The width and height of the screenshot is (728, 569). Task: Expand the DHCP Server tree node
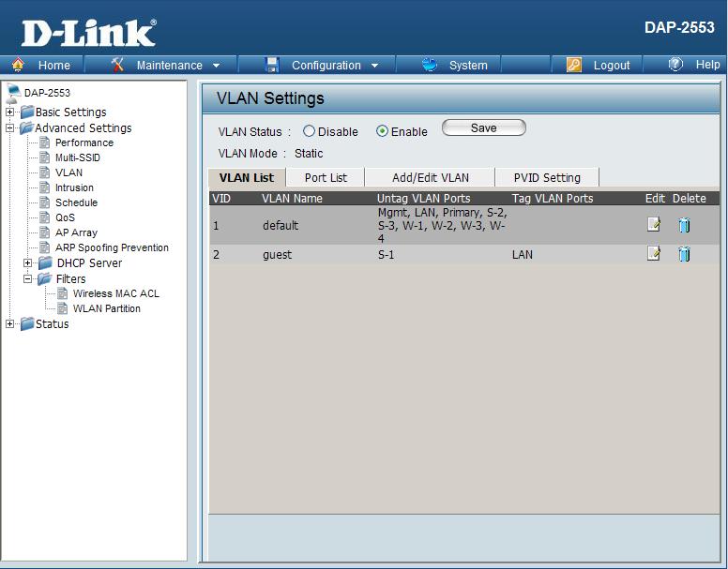coord(27,262)
